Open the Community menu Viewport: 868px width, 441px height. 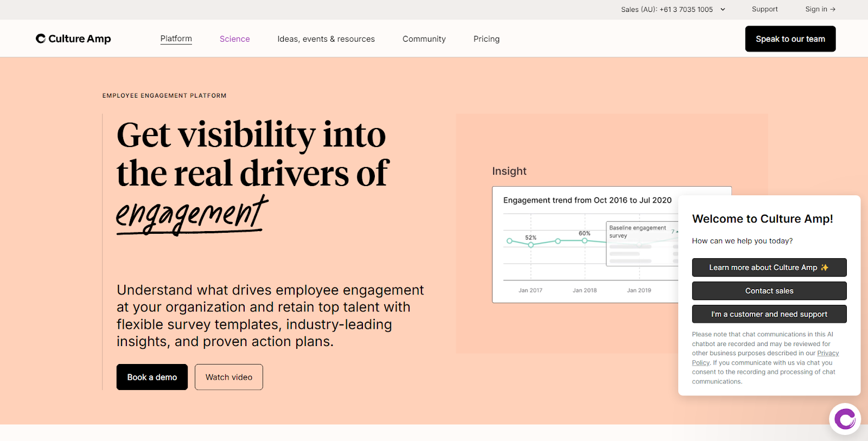424,39
